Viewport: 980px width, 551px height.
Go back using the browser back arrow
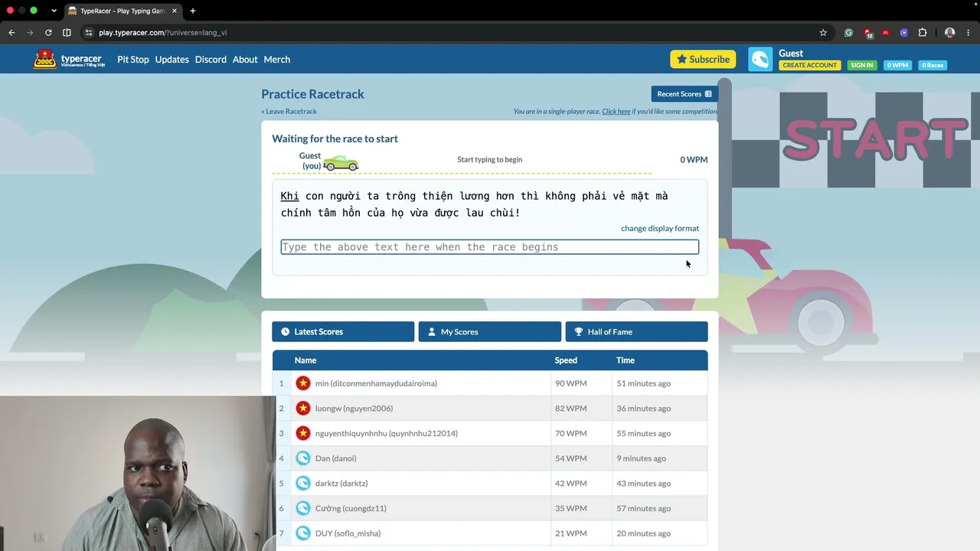11,33
